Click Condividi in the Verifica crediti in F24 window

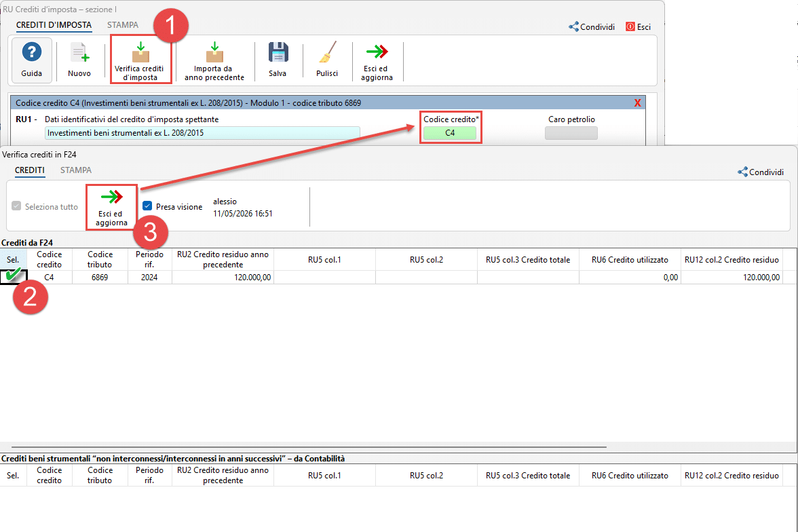[x=761, y=172]
